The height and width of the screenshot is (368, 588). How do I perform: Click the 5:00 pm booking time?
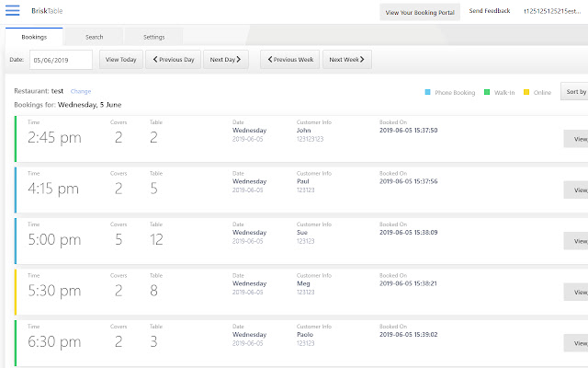[54, 239]
